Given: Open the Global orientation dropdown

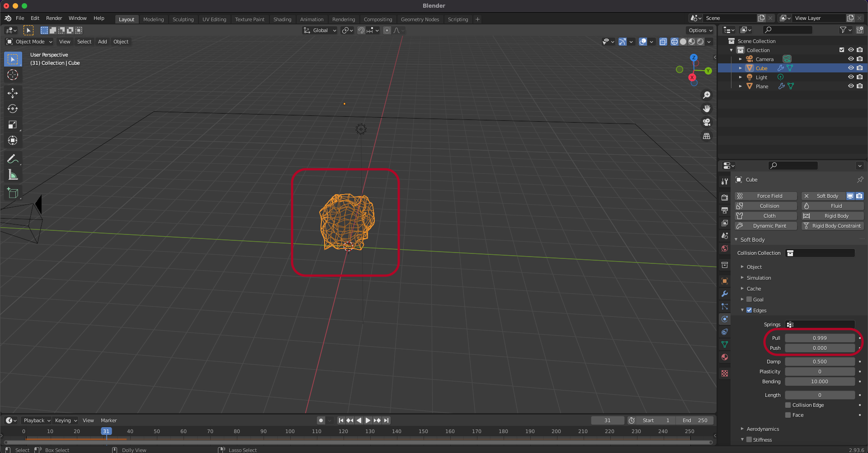Looking at the screenshot, I should (320, 30).
